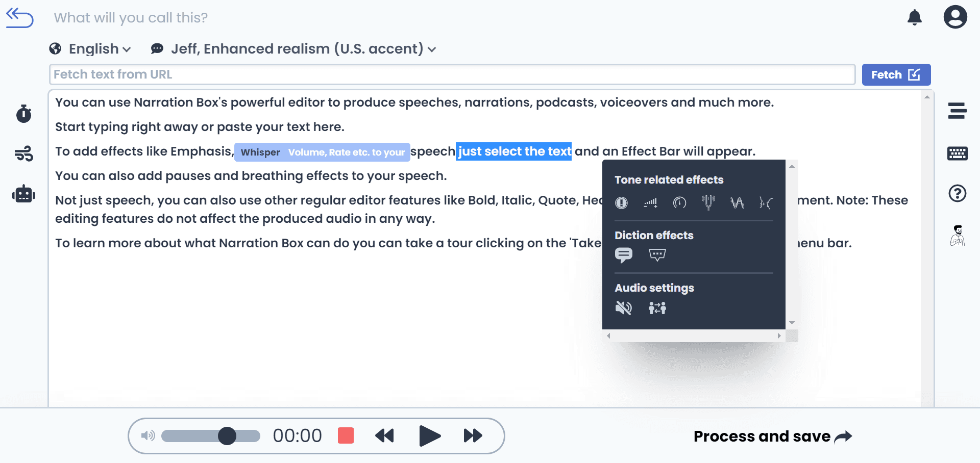Click the Whisper effect tag in text

coord(260,152)
